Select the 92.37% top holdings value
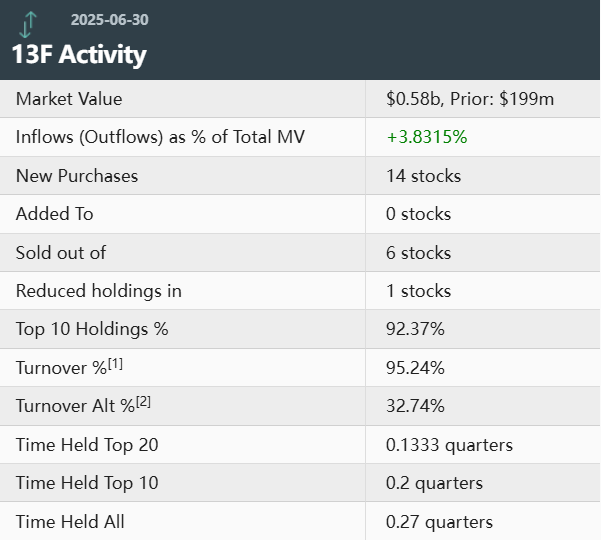Screen dimensions: 601x540 point(415,329)
